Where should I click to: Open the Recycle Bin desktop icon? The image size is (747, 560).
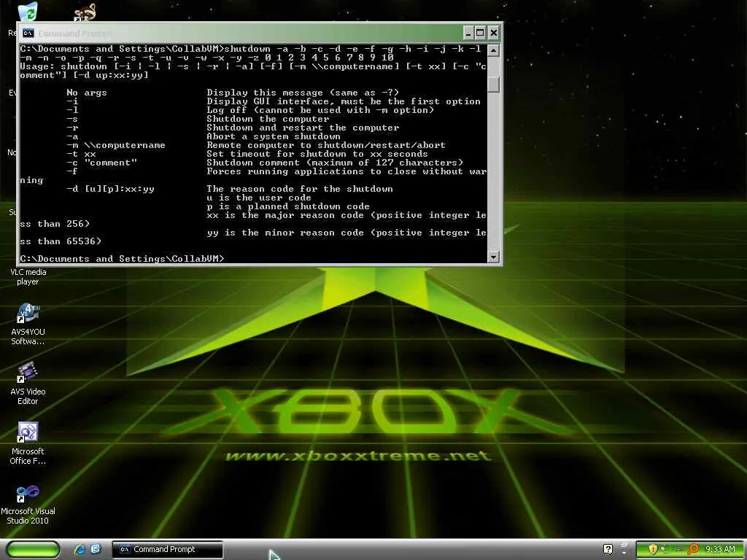(28, 12)
